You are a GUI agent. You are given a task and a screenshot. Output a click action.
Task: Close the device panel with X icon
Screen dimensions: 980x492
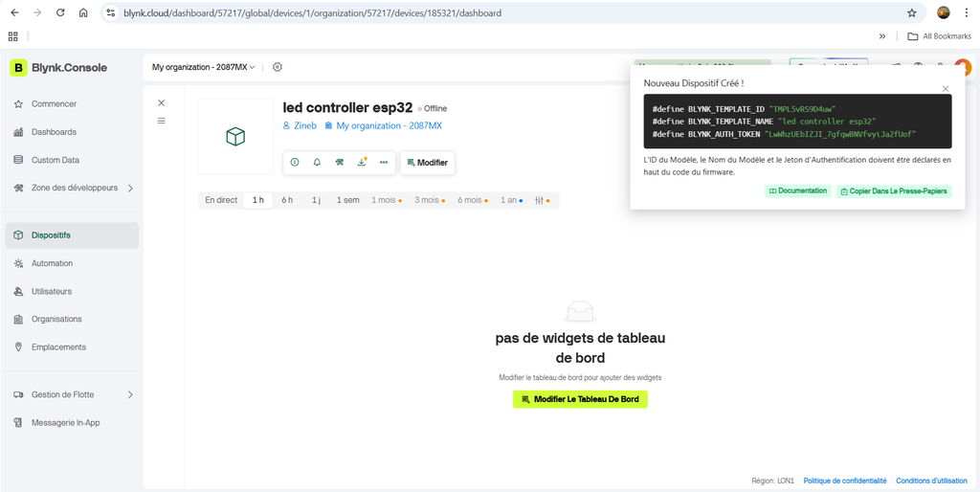161,102
